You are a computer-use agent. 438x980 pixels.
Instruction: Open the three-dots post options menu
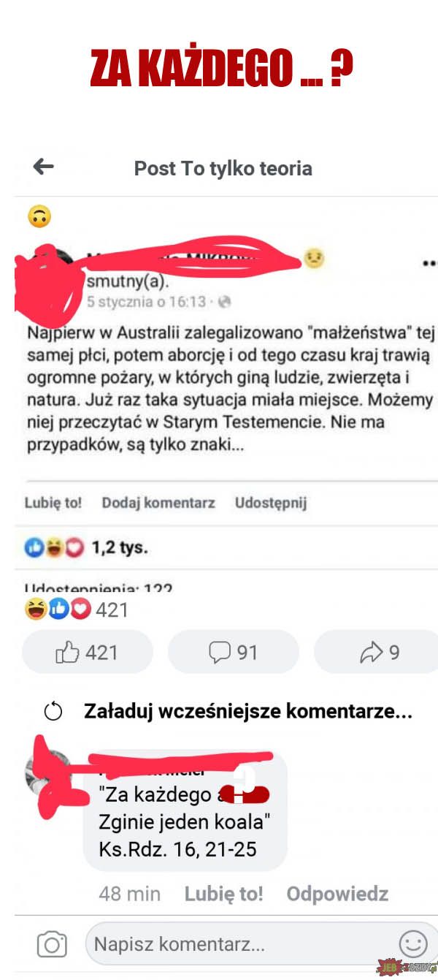click(x=429, y=262)
